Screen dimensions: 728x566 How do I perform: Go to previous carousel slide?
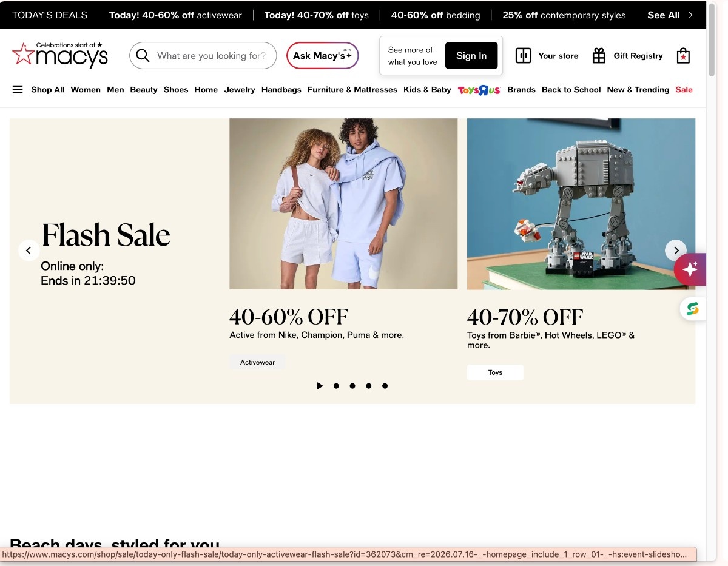(x=29, y=251)
